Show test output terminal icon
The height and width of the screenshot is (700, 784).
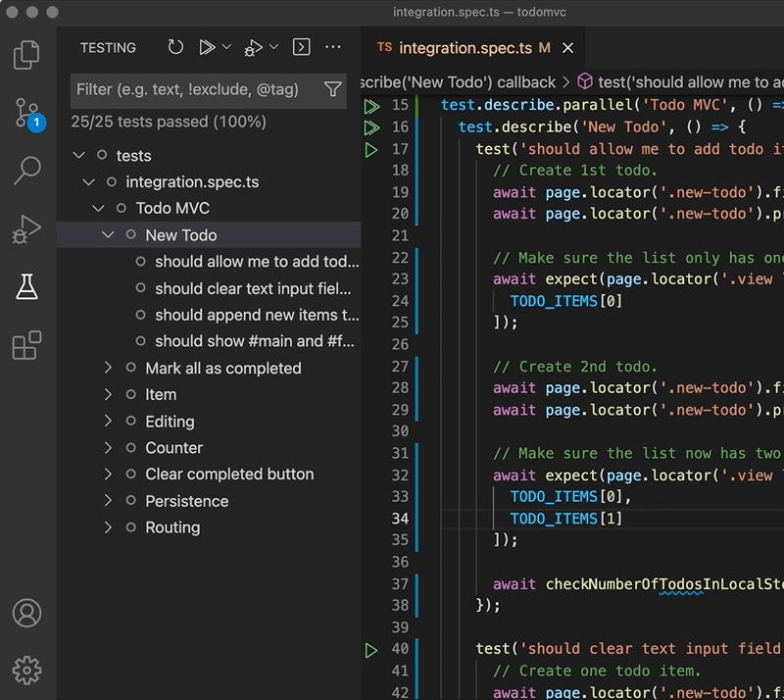pos(302,47)
